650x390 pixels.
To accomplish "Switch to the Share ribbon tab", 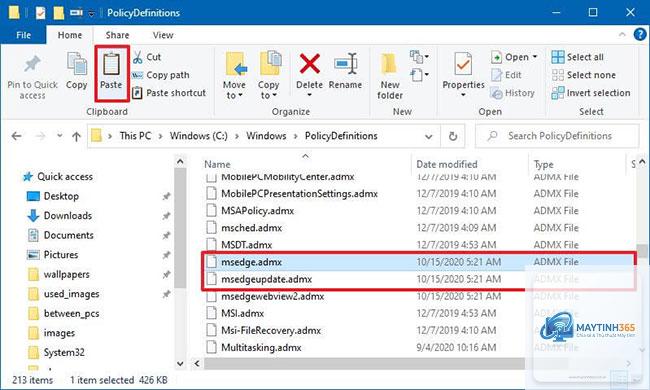I will point(117,35).
